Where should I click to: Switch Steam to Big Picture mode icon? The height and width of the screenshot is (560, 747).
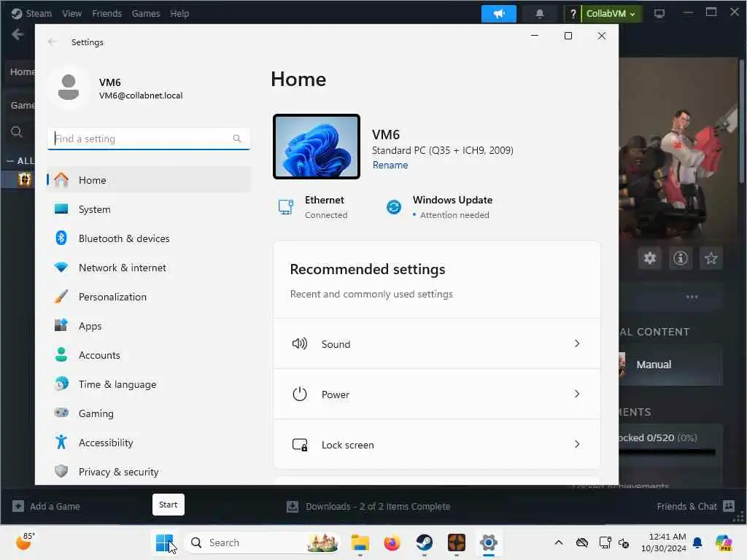[x=659, y=13]
